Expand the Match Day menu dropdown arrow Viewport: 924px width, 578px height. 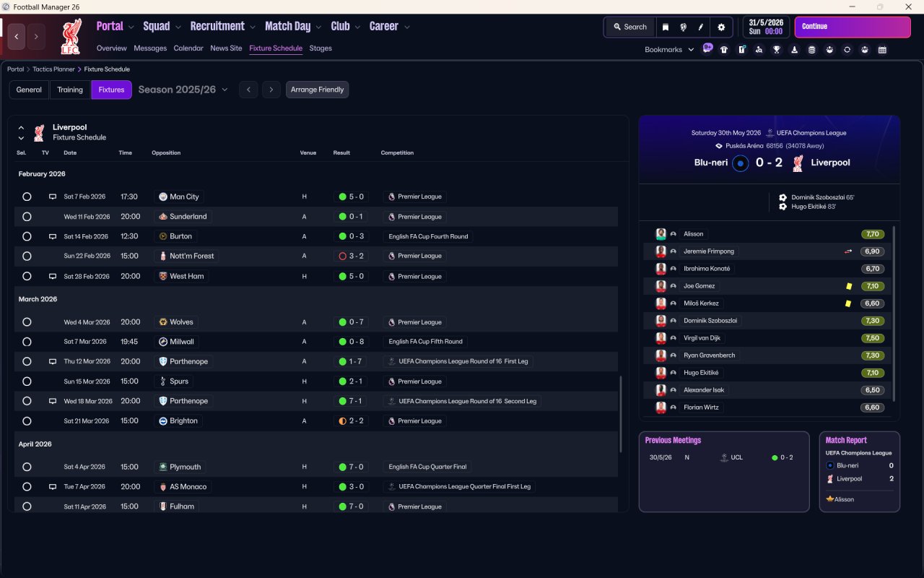(x=318, y=27)
